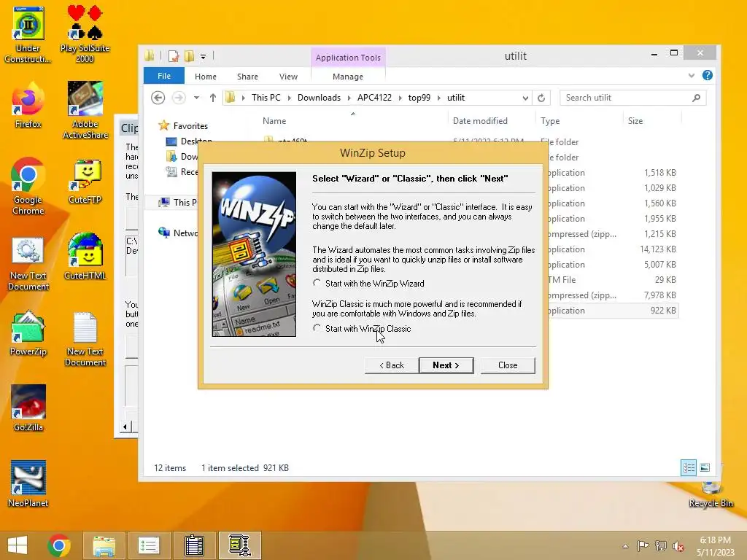Select the Application Tools tab header
The image size is (747, 560).
click(348, 58)
